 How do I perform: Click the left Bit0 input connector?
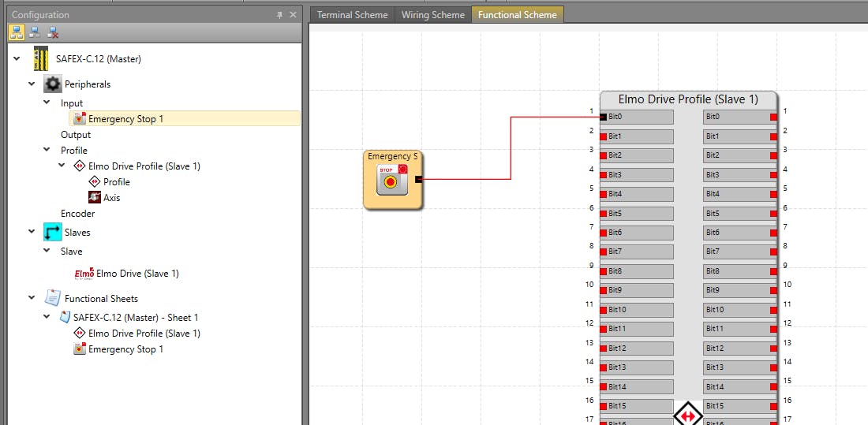pos(604,117)
